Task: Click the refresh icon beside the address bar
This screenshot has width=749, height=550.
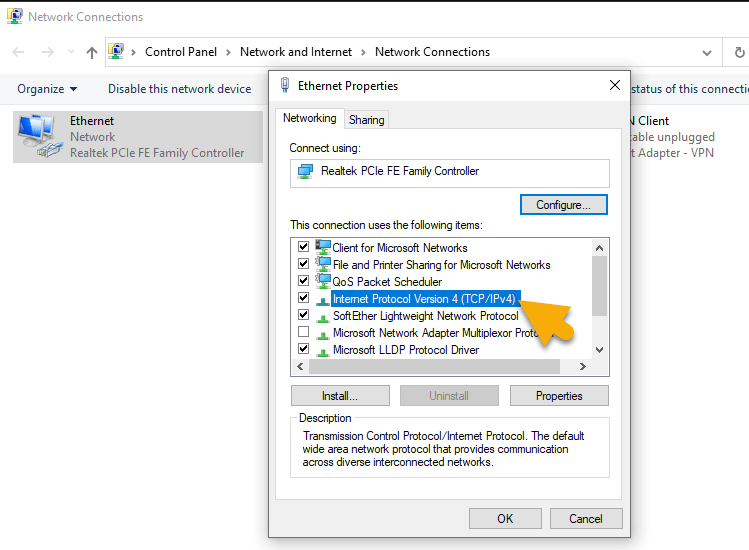Action: coord(739,52)
